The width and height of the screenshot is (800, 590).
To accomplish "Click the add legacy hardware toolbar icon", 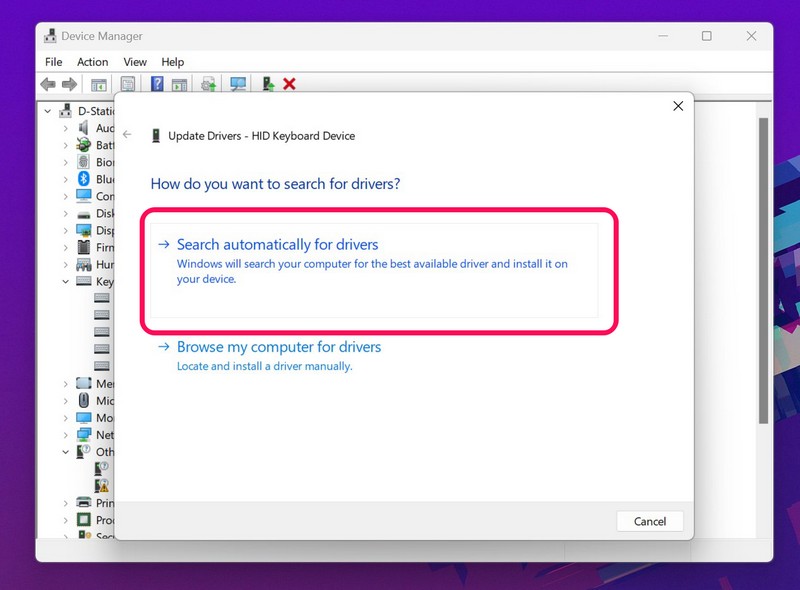I will (268, 85).
